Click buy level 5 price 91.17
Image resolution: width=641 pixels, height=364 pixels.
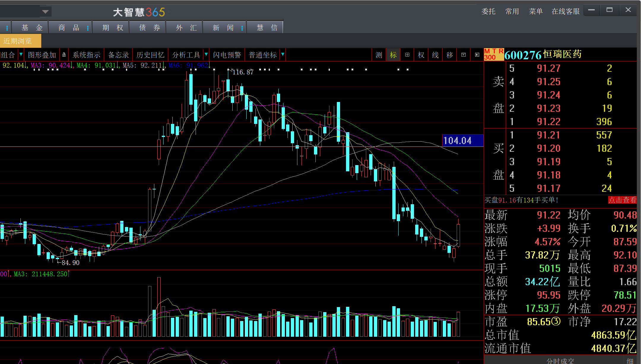coord(549,188)
